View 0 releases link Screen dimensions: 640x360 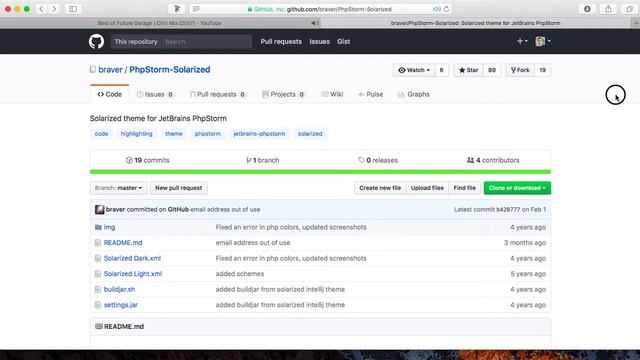click(378, 160)
